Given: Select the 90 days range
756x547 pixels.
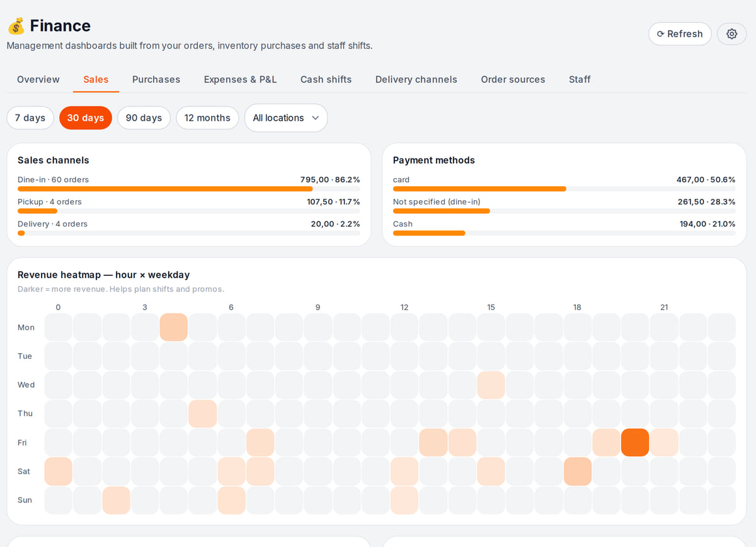Looking at the screenshot, I should click(x=144, y=118).
